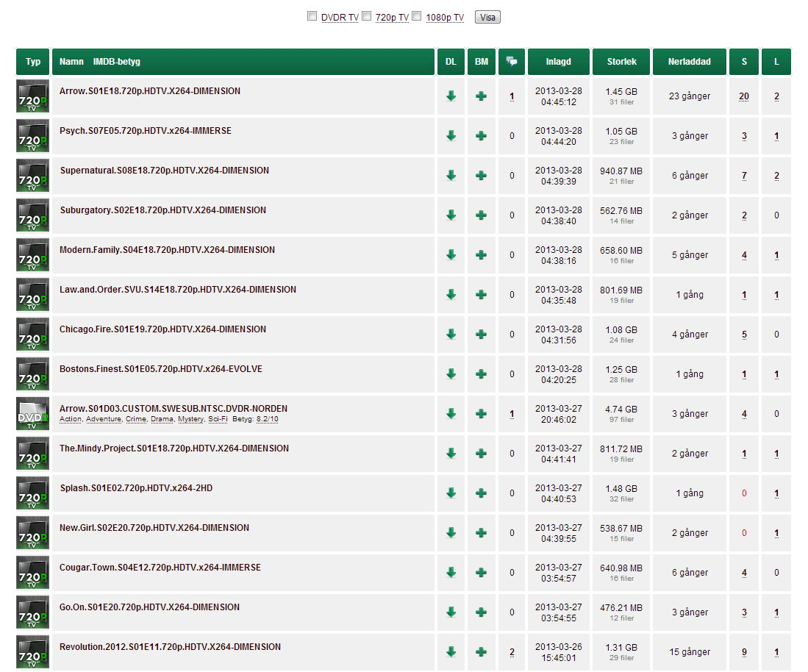
Task: Bookmark Supernatural.S08E18 with the green plus
Action: 482,176
